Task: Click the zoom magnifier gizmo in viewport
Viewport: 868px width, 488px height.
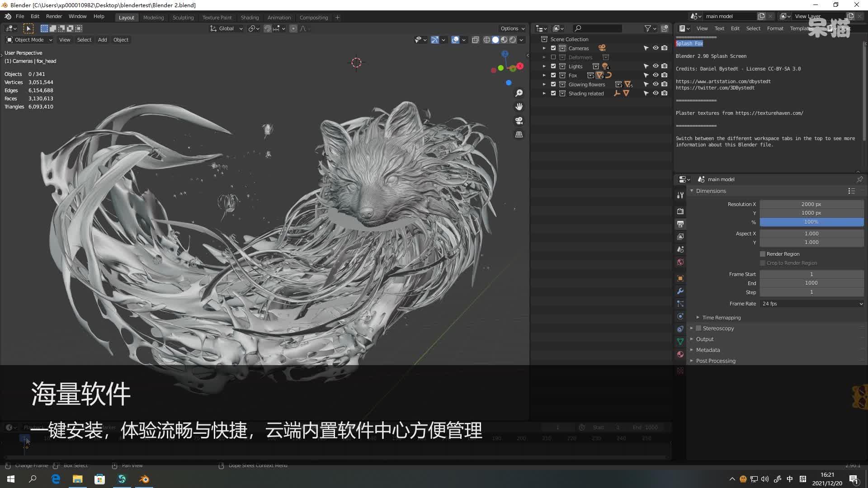Action: pos(519,93)
